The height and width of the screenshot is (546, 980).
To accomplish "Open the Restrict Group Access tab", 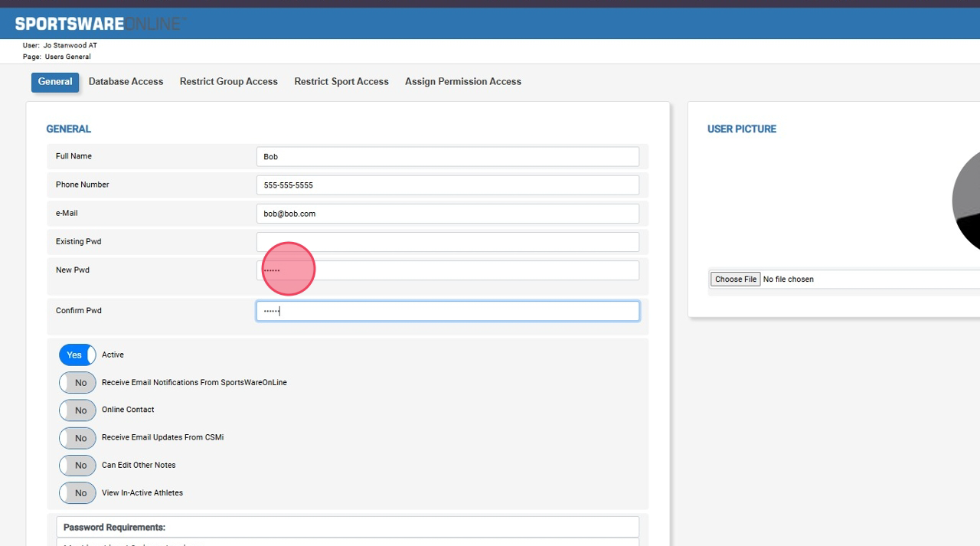I will click(228, 82).
